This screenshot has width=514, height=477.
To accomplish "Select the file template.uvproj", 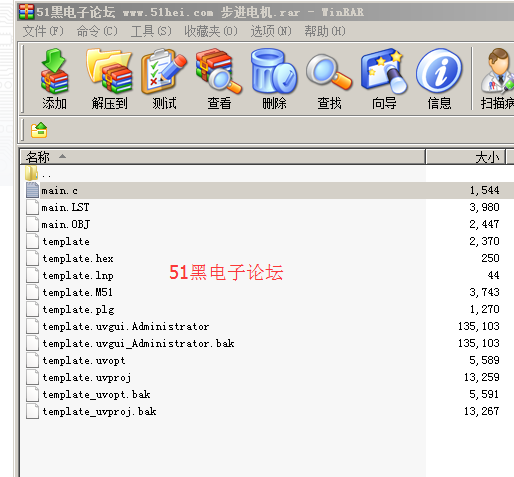I will coord(87,378).
